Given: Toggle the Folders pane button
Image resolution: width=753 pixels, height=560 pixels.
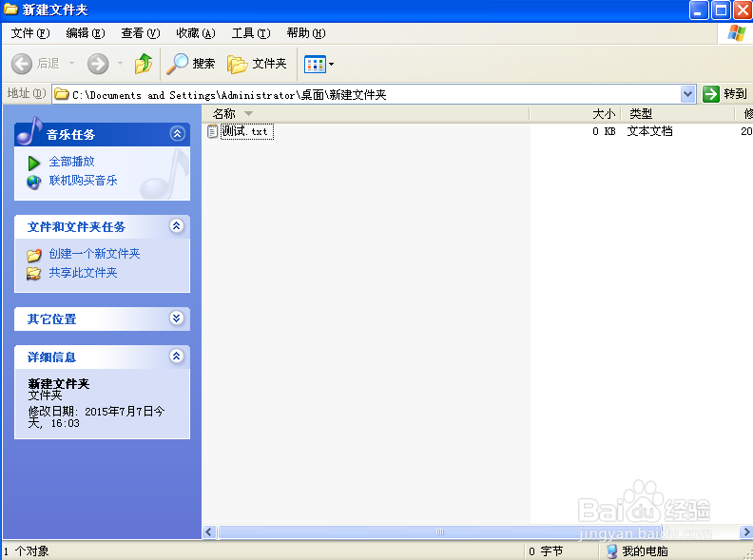Looking at the screenshot, I should (x=257, y=64).
